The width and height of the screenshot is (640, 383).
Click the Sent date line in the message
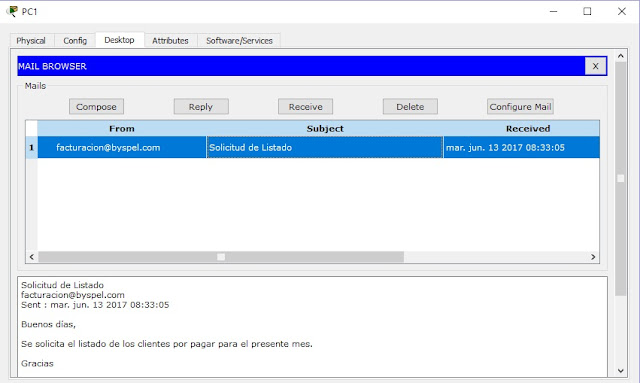[95, 305]
